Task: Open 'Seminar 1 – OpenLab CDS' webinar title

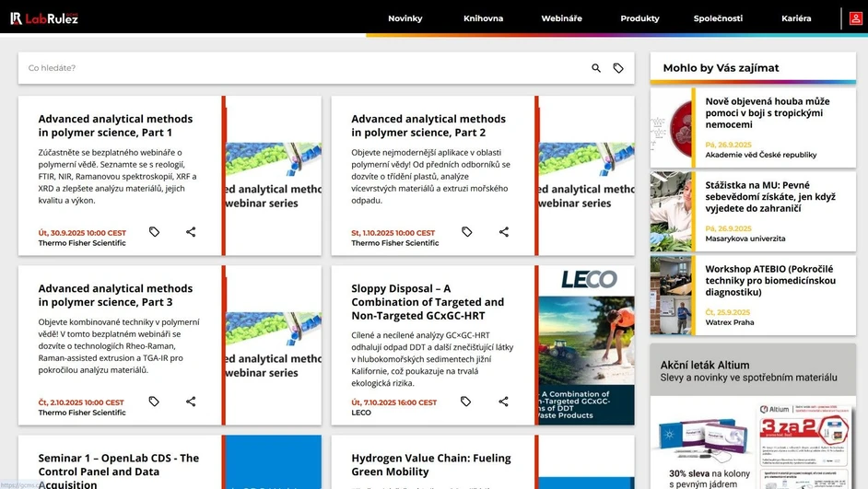Action: (x=119, y=472)
